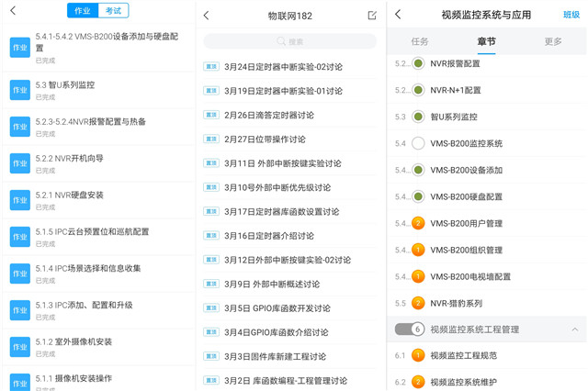This screenshot has height=391, width=588.
Task: Click the orange badge beside VMS-B200用户管理
Action: 418,223
